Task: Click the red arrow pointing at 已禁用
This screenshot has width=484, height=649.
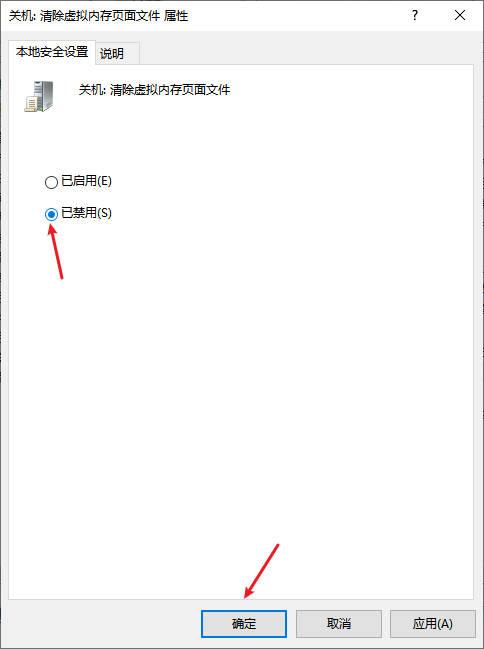Action: 56,252
